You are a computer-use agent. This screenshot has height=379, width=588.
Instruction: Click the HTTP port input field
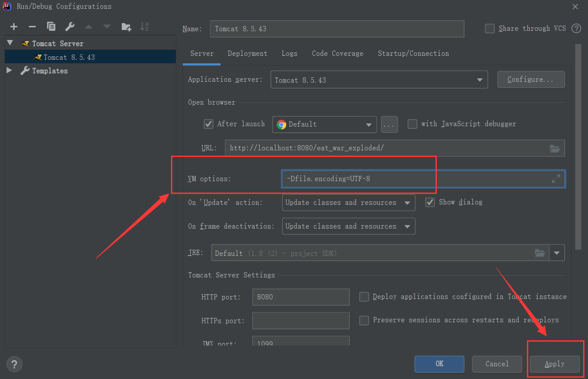301,297
